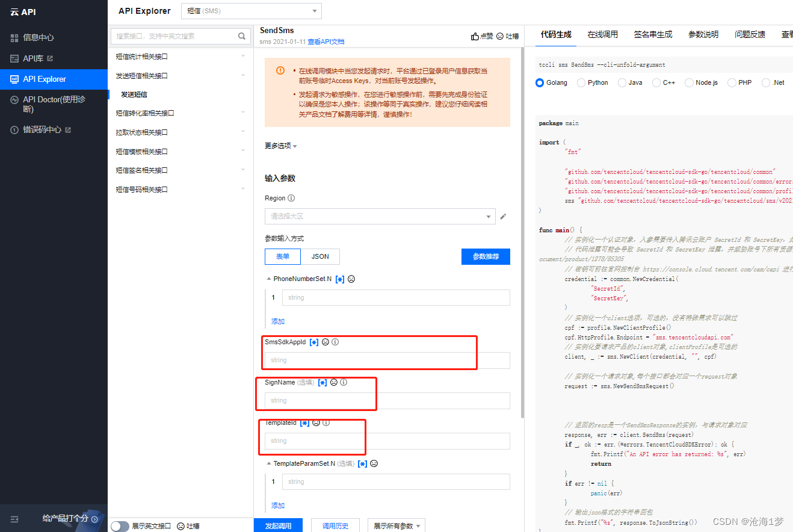Screen dimensions: 793x532
Task: Click 吐槽 feedback at bottom of API list
Action: (x=188, y=526)
